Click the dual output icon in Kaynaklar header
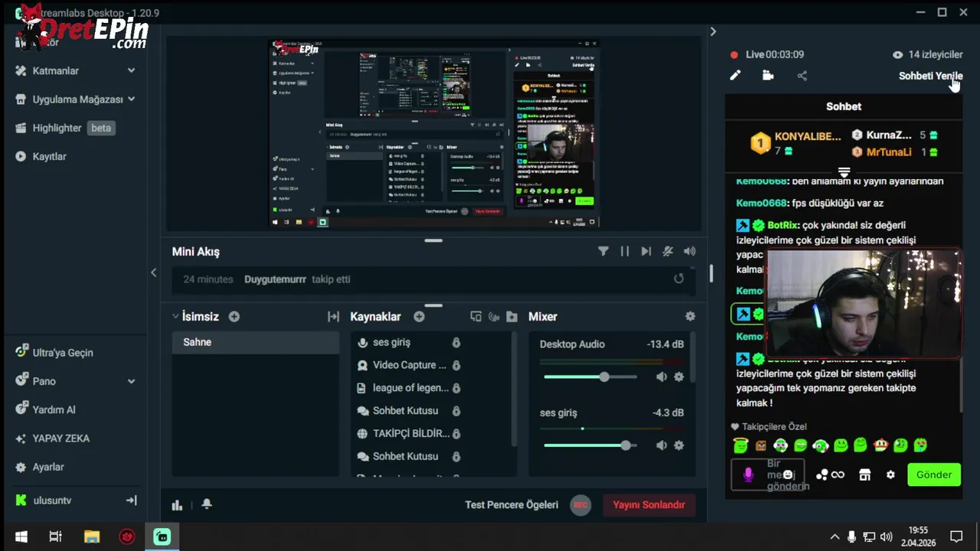The width and height of the screenshot is (980, 551). (475, 316)
